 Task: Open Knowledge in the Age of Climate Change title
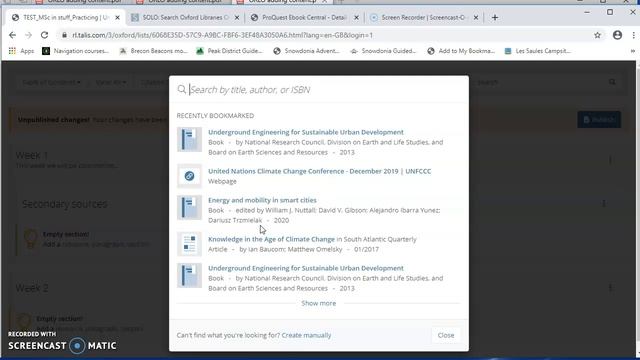(x=271, y=239)
